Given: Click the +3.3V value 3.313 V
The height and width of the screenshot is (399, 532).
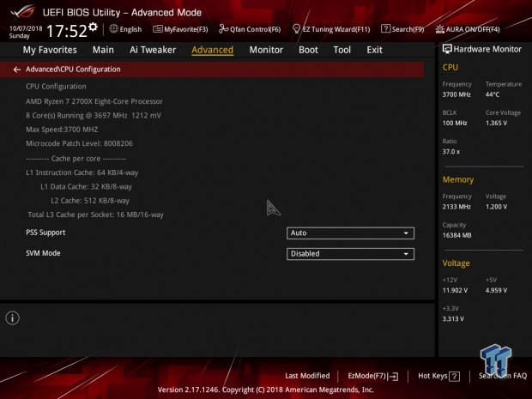Looking at the screenshot, I should [x=453, y=318].
